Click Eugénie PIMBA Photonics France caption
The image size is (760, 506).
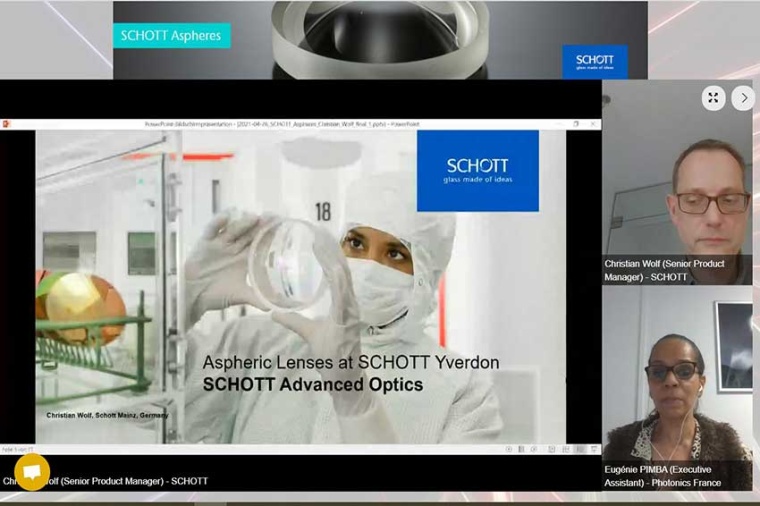663,476
